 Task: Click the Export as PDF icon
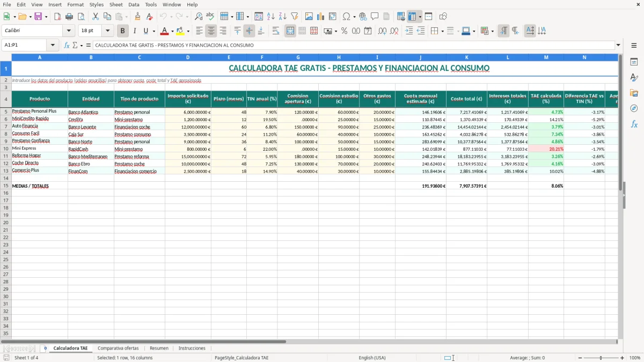click(x=57, y=17)
